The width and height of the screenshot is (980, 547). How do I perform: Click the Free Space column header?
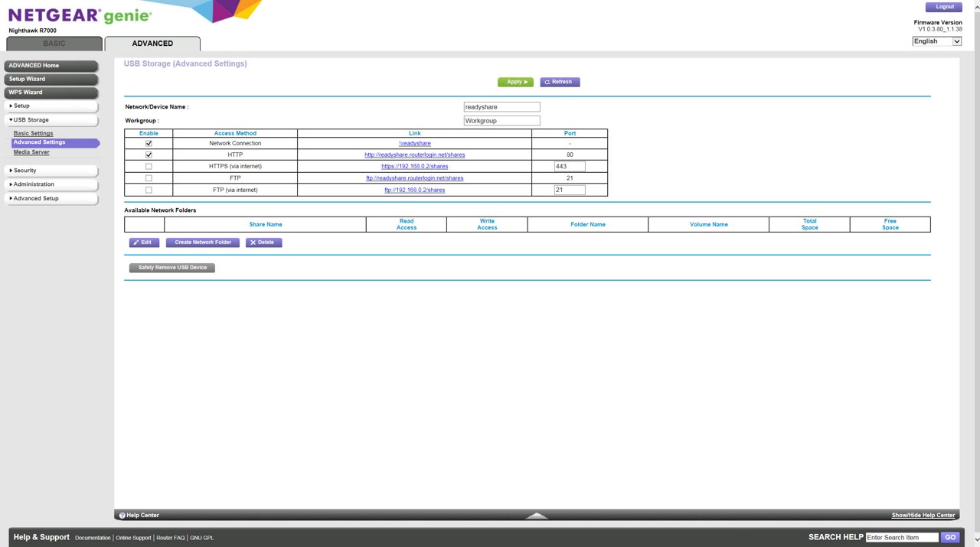click(x=890, y=224)
